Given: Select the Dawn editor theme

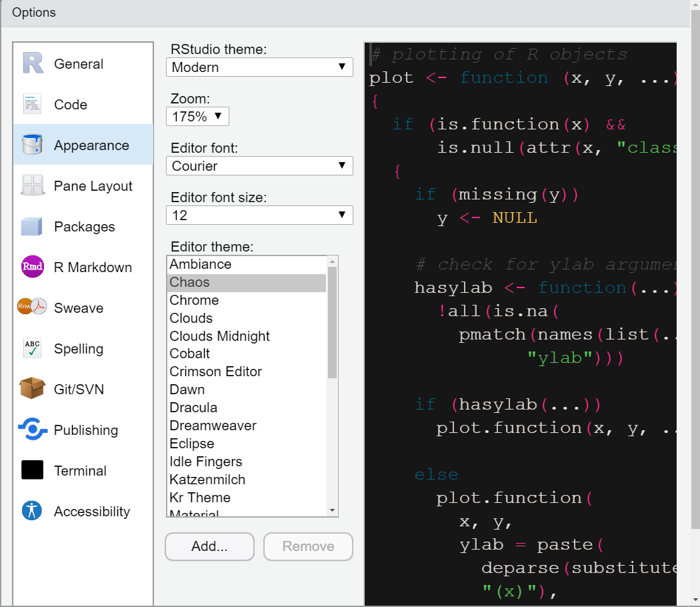Looking at the screenshot, I should pyautogui.click(x=247, y=390).
